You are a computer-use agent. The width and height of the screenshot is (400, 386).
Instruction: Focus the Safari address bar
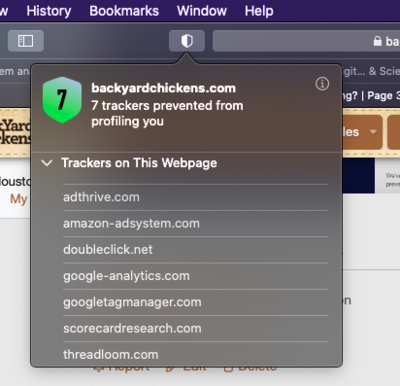(306, 41)
